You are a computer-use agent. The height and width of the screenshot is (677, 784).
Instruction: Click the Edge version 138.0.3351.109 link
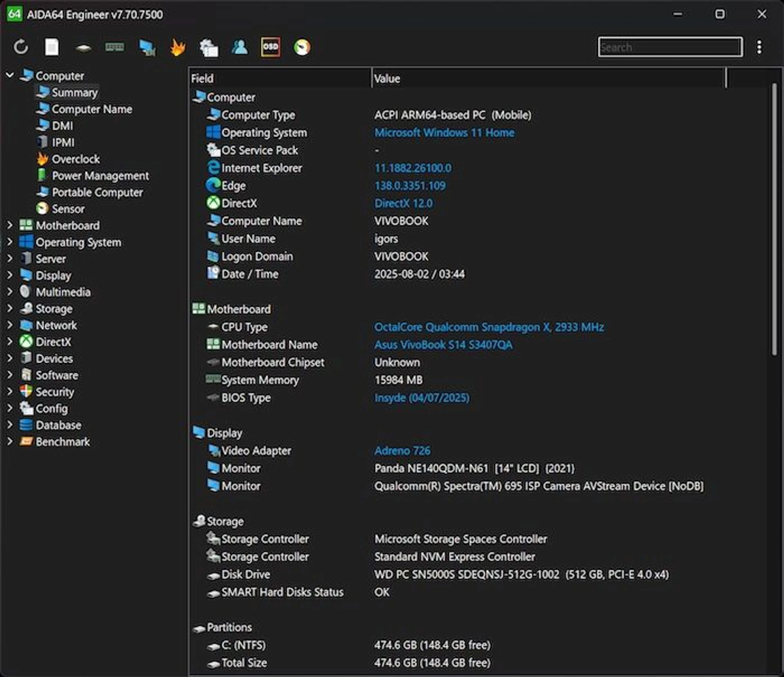410,186
